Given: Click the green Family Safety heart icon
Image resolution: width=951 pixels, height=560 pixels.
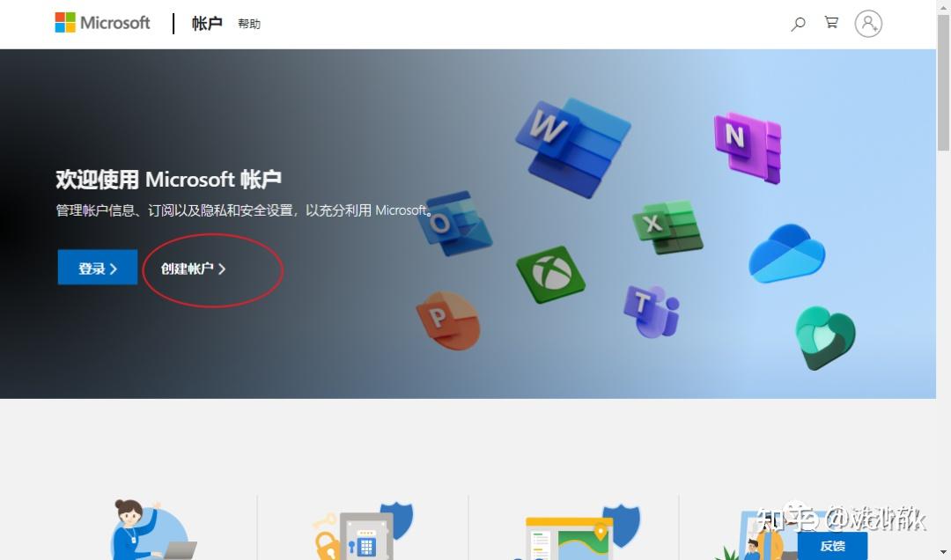Looking at the screenshot, I should click(x=825, y=337).
